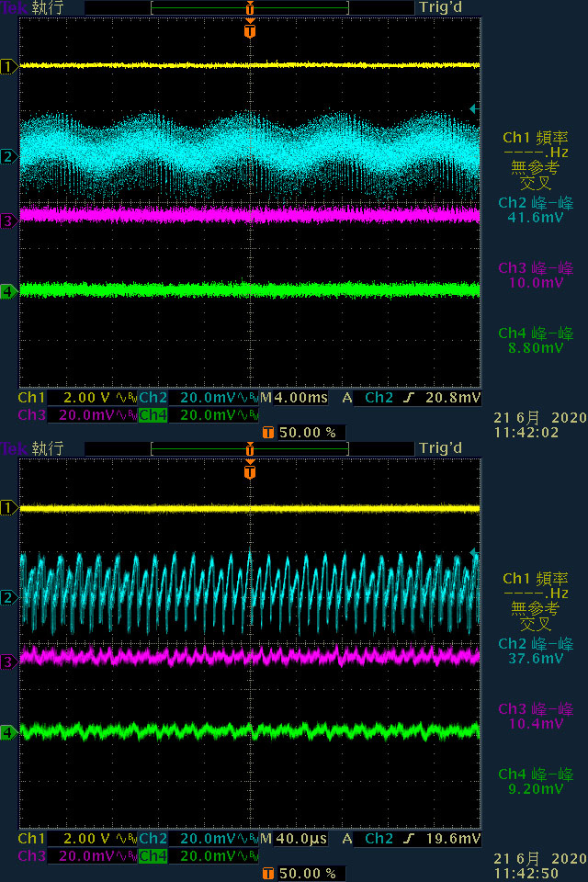
Task: Click the 21 6月 2020 date above 11:42:50
Action: 539,859
